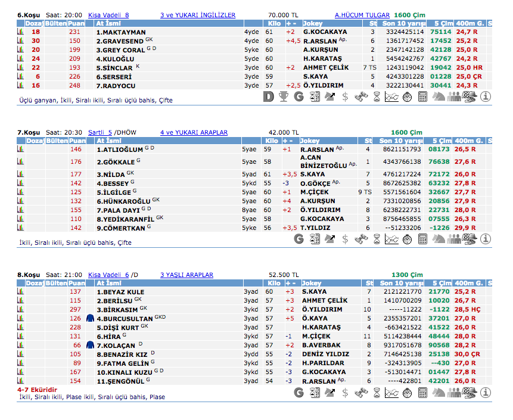This screenshot has width=513, height=420.
Task: Open the trophy icon under race 6
Action: (284, 97)
